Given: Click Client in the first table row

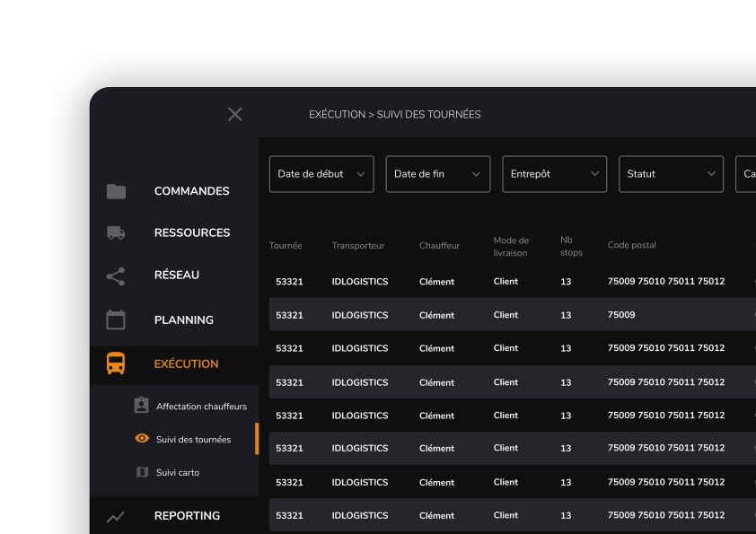Looking at the screenshot, I should [x=505, y=281].
